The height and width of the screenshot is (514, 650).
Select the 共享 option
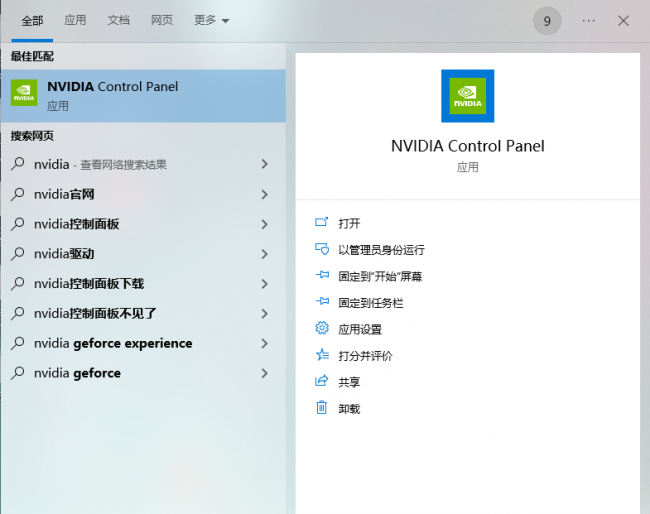tap(349, 382)
